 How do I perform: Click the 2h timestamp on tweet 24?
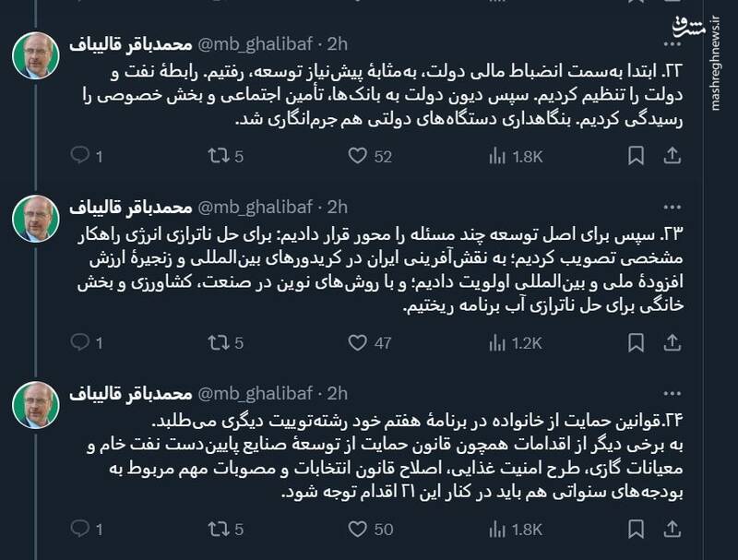338,393
